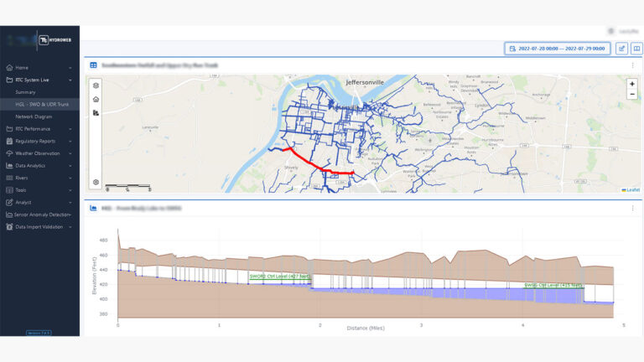This screenshot has width=644, height=362.
Task: Click the Elevation (Feet) axis title
Action: pyautogui.click(x=94, y=276)
